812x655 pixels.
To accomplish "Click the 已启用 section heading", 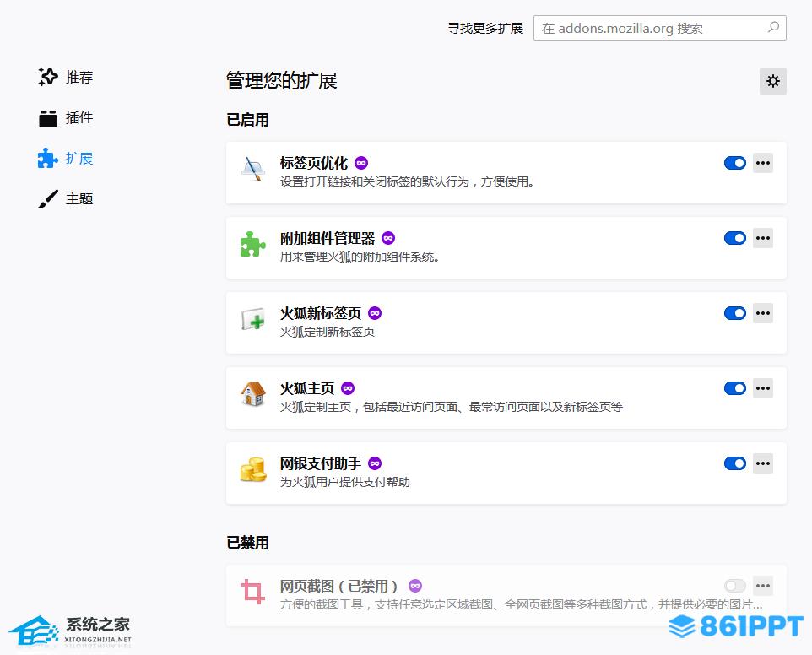I will tap(247, 120).
